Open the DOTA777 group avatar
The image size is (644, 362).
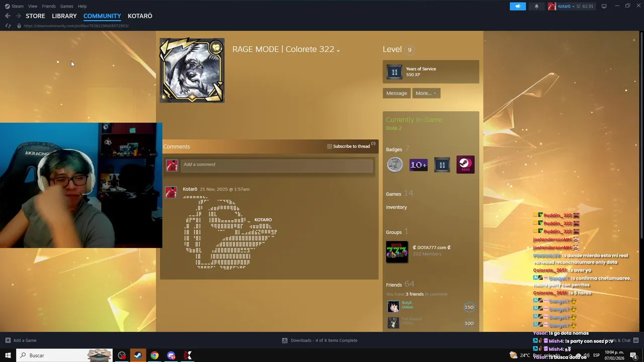pyautogui.click(x=397, y=252)
